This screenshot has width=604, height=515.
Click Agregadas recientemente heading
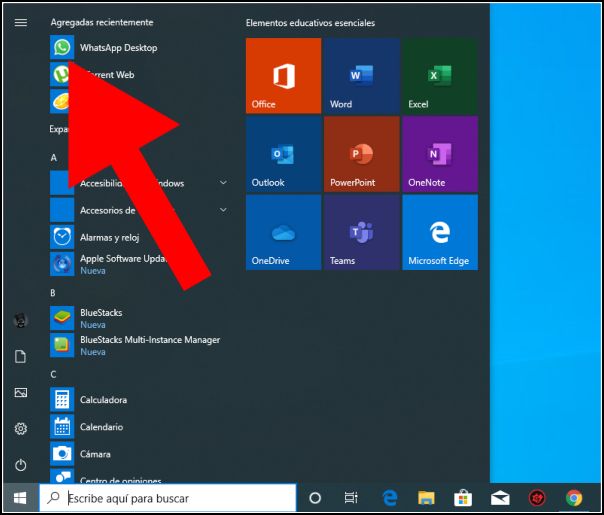[102, 22]
